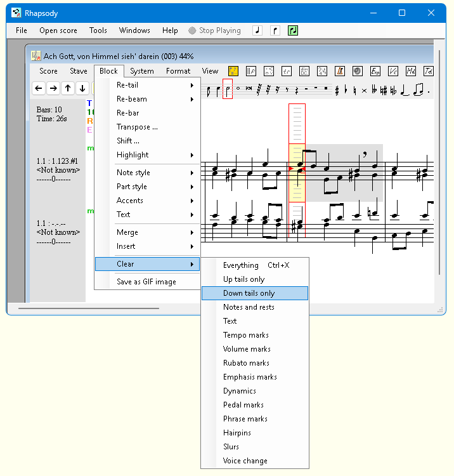Click the down arrow navigation button
This screenshot has width=454, height=476.
[x=82, y=89]
